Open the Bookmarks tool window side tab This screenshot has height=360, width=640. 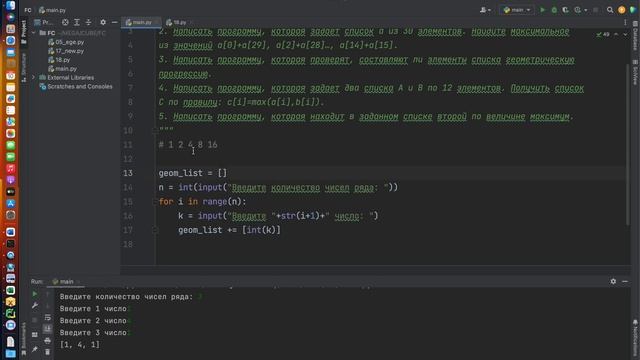(24, 338)
